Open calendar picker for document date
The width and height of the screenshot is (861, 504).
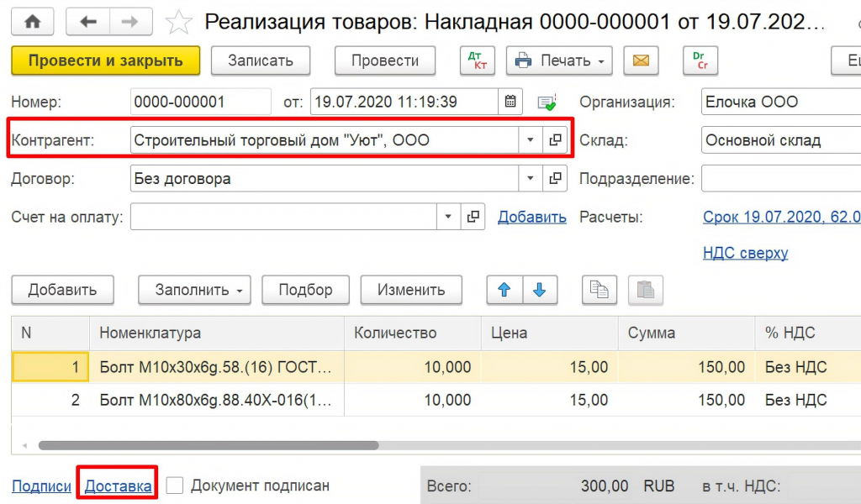(510, 102)
